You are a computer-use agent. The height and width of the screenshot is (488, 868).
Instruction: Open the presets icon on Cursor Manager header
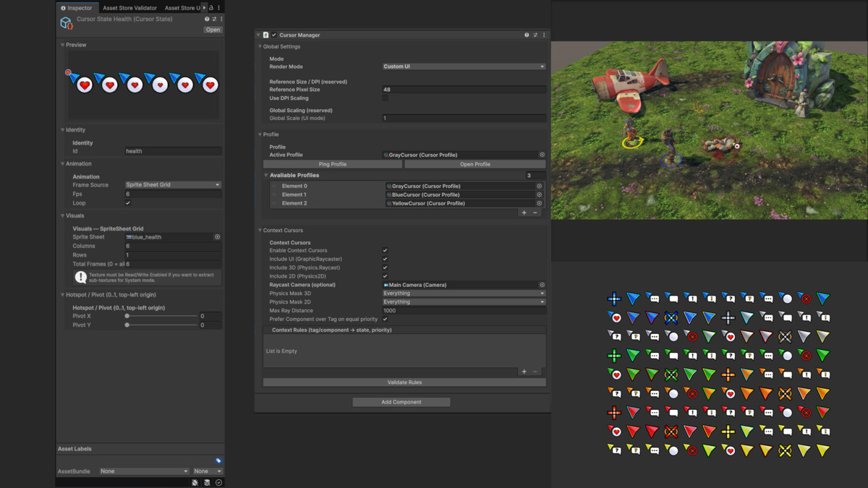tap(534, 35)
